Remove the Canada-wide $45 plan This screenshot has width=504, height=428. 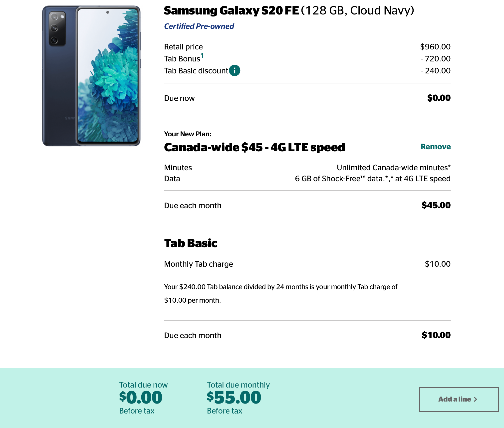pos(436,147)
